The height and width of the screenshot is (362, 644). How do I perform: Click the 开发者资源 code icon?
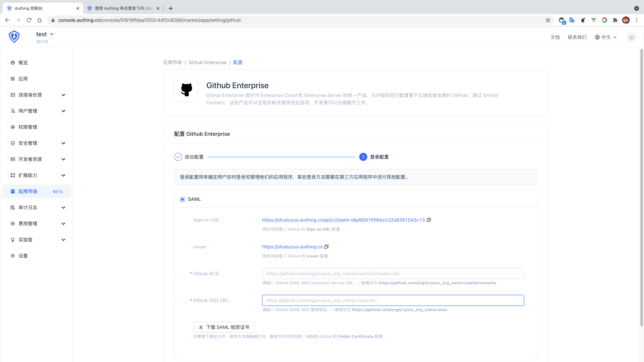point(13,159)
